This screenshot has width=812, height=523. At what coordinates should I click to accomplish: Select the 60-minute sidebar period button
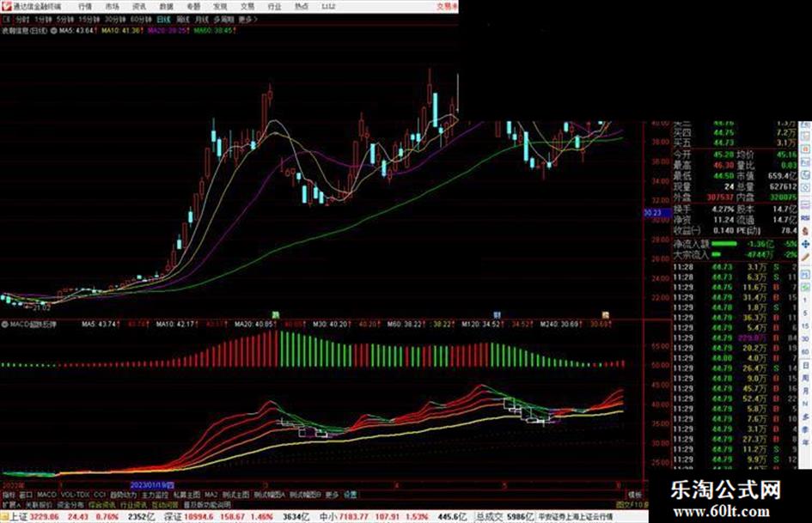(x=805, y=351)
